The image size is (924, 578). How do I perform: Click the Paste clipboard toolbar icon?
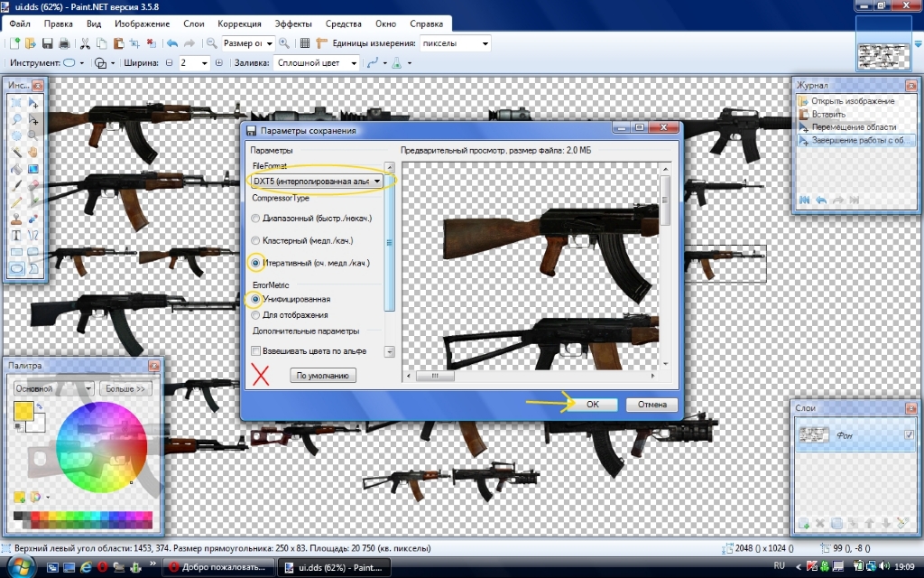click(x=118, y=43)
